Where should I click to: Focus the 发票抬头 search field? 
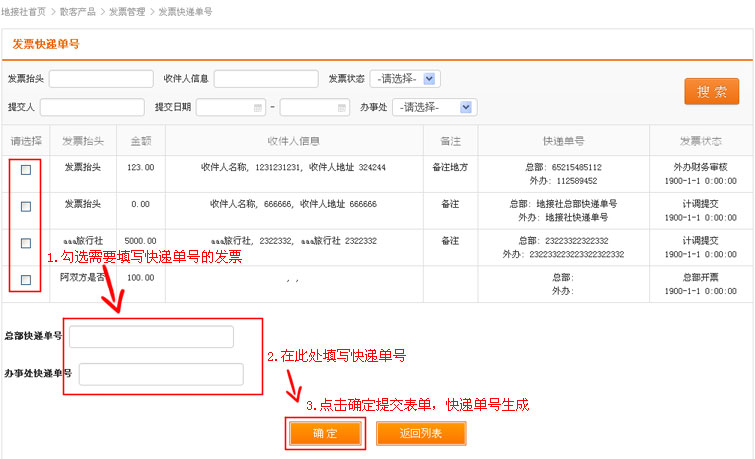[101, 79]
